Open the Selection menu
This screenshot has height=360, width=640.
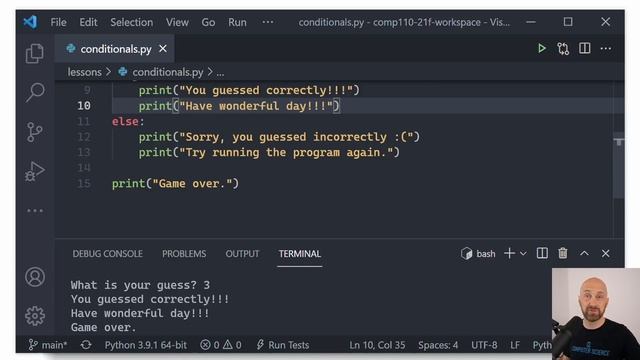tap(131, 22)
